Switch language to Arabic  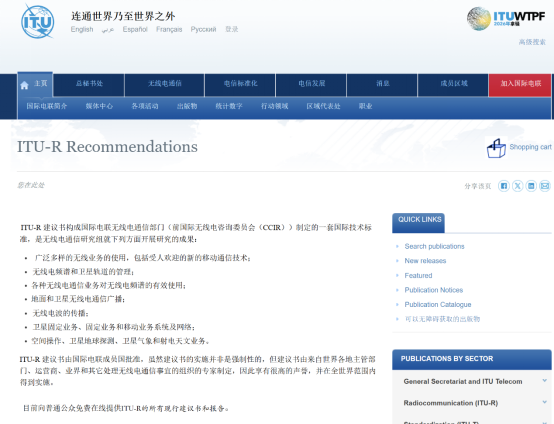pyautogui.click(x=108, y=29)
